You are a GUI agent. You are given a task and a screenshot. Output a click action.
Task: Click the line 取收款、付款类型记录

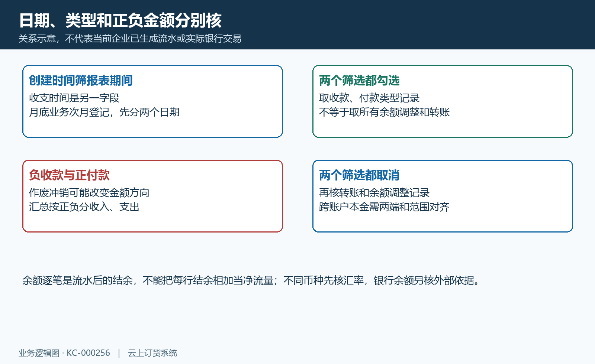(x=369, y=98)
